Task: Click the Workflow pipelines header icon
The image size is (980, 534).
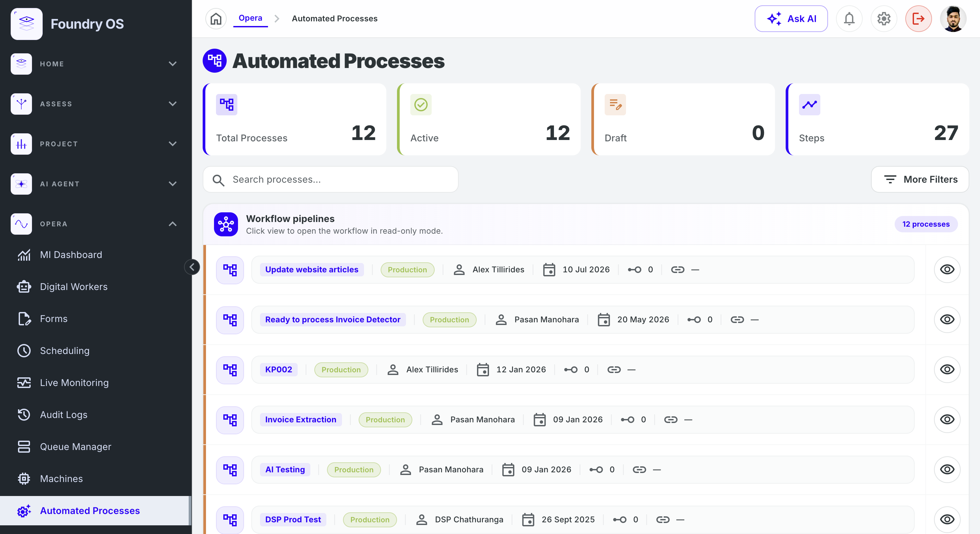Action: click(226, 224)
